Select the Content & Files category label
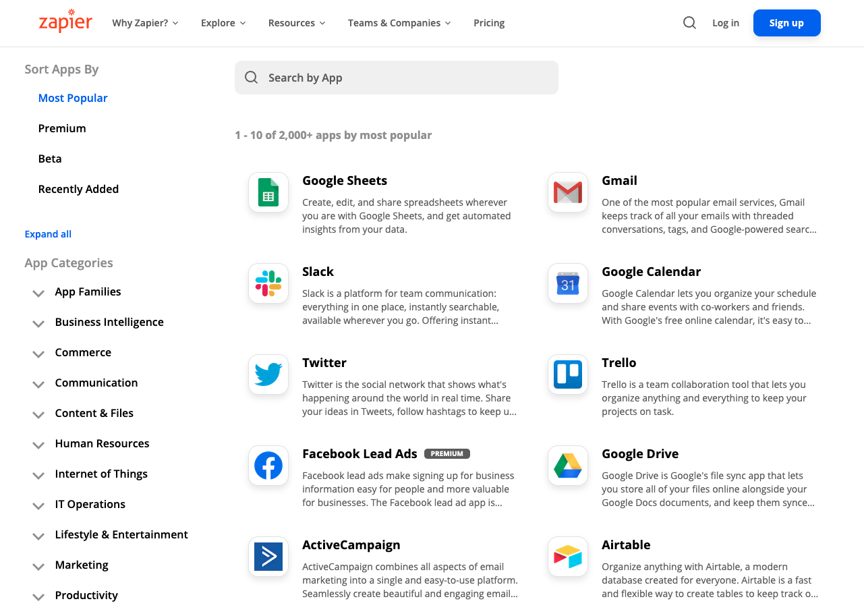This screenshot has height=616, width=864. coord(94,413)
